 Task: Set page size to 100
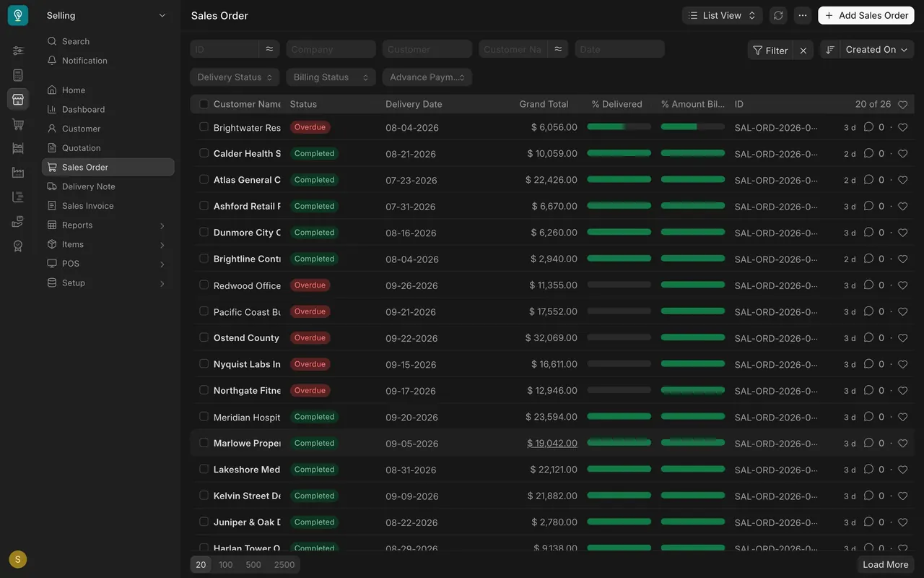pos(226,565)
